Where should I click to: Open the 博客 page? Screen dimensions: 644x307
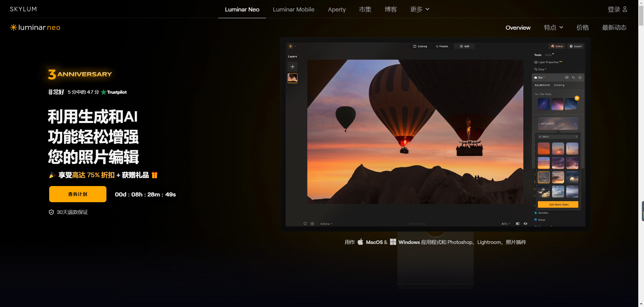click(x=391, y=9)
